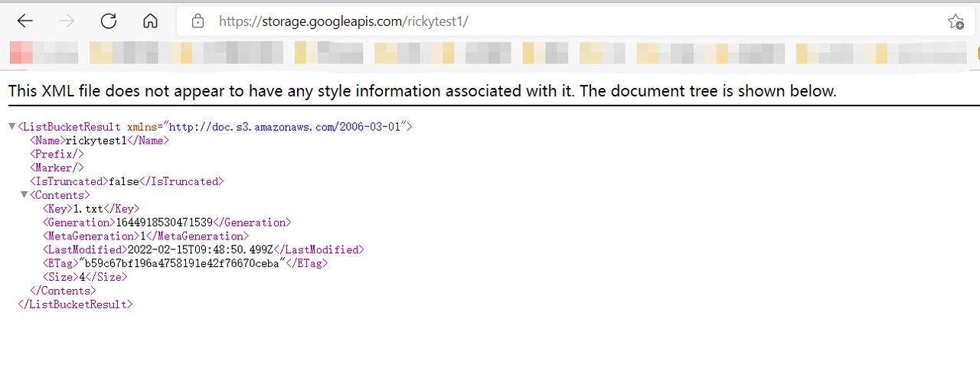Click the first red bookmark in bookmarks bar
The height and width of the screenshot is (384, 980).
coord(21,53)
